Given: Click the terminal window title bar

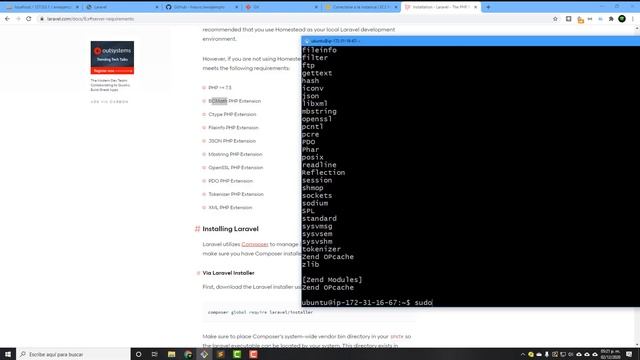Looking at the screenshot, I should click(x=471, y=41).
